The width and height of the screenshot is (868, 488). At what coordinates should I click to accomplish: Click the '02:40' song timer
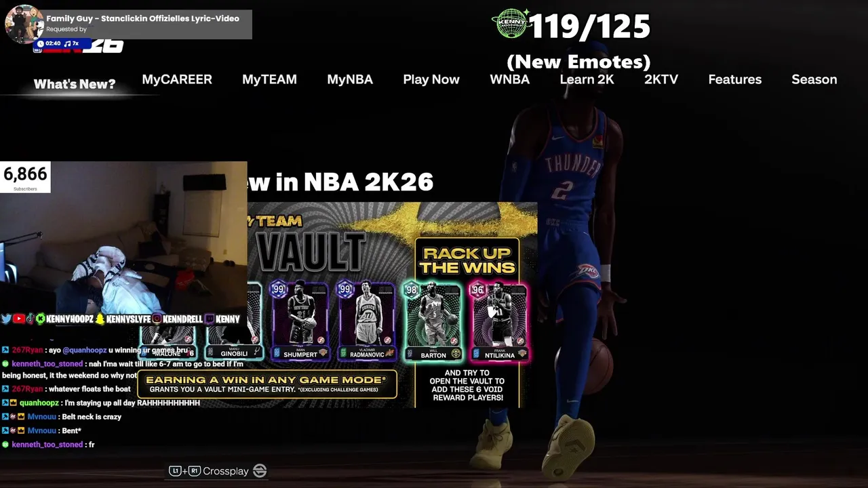(53, 43)
